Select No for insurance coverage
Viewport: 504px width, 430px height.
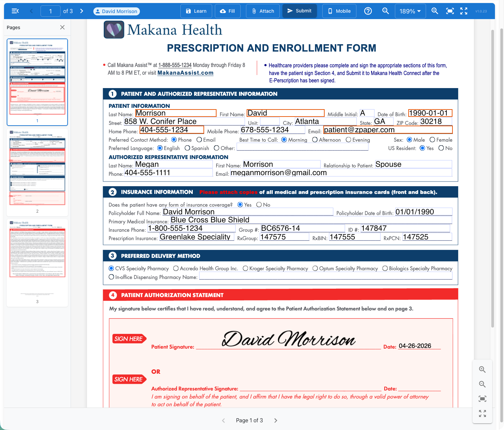click(x=259, y=205)
